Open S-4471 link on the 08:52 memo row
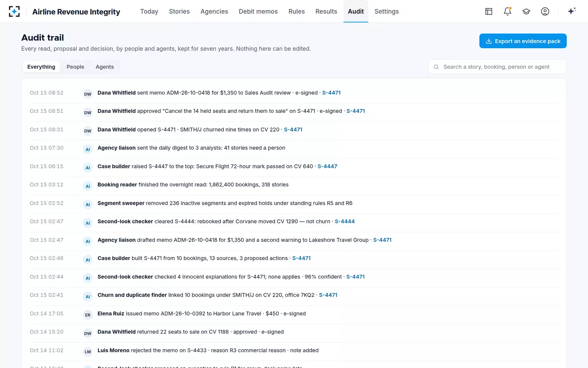588x368 pixels. point(331,93)
